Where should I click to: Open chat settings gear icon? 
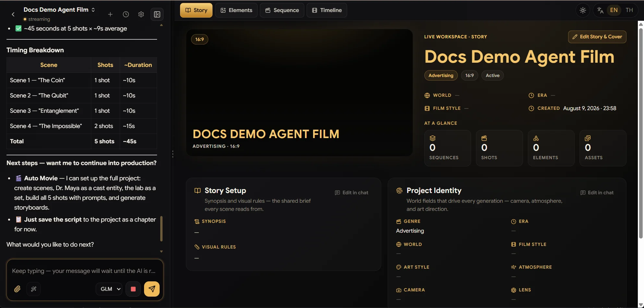pyautogui.click(x=141, y=14)
